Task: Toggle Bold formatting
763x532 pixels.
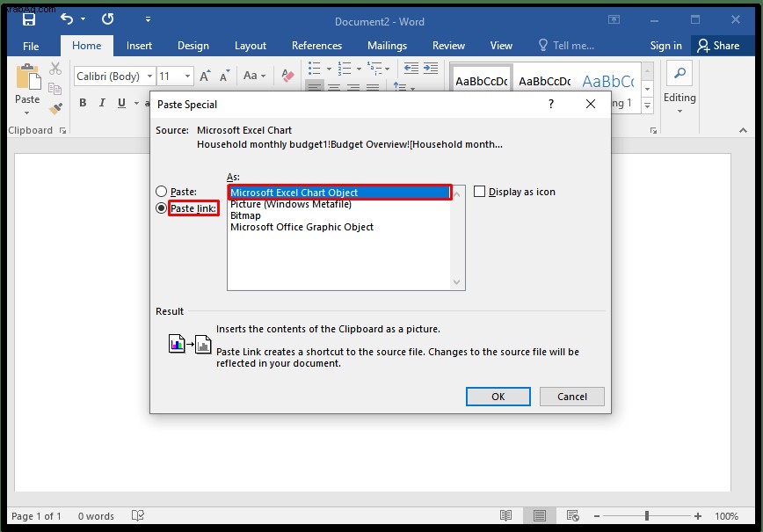Action: click(83, 103)
